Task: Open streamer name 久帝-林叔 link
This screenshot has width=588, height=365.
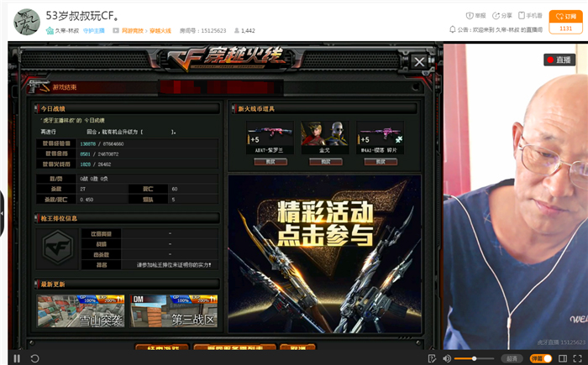Action: click(66, 31)
